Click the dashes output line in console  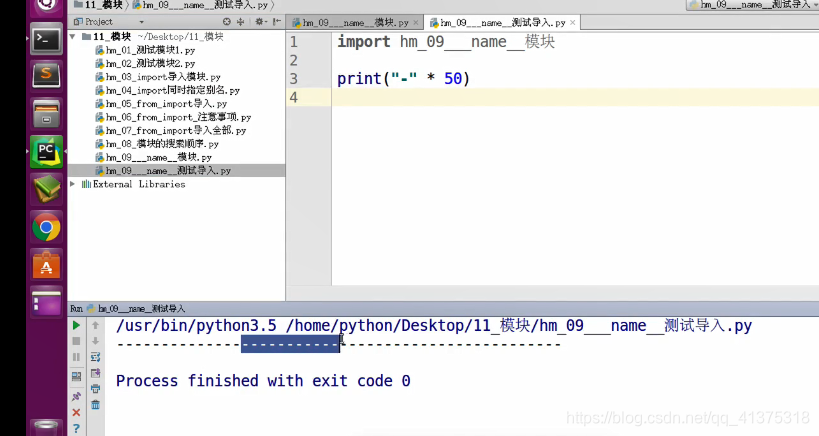(338, 344)
